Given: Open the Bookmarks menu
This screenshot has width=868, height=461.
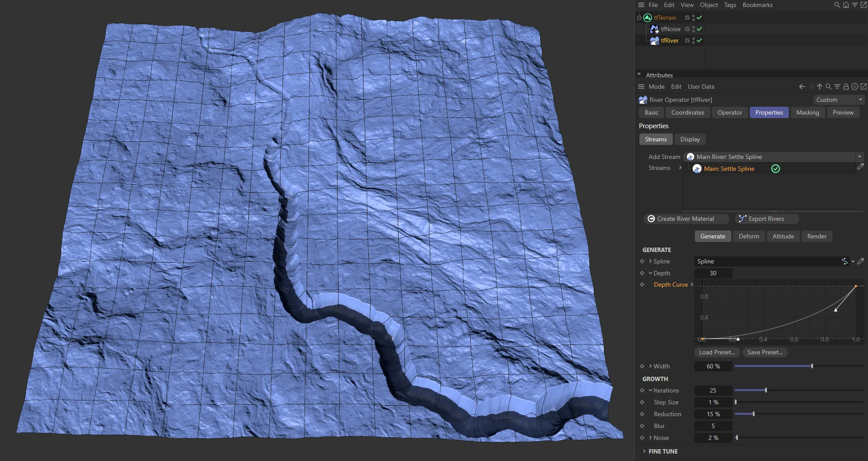Looking at the screenshot, I should [758, 5].
